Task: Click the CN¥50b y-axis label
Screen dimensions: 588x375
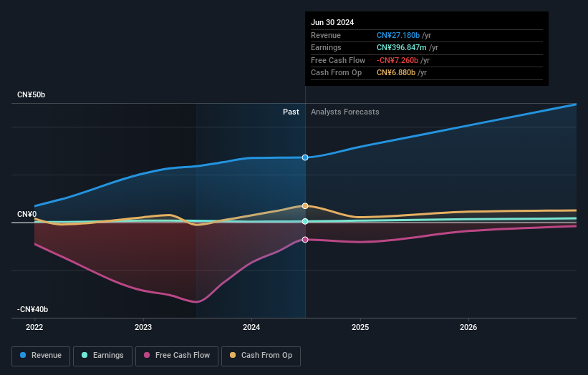Action: coord(31,94)
